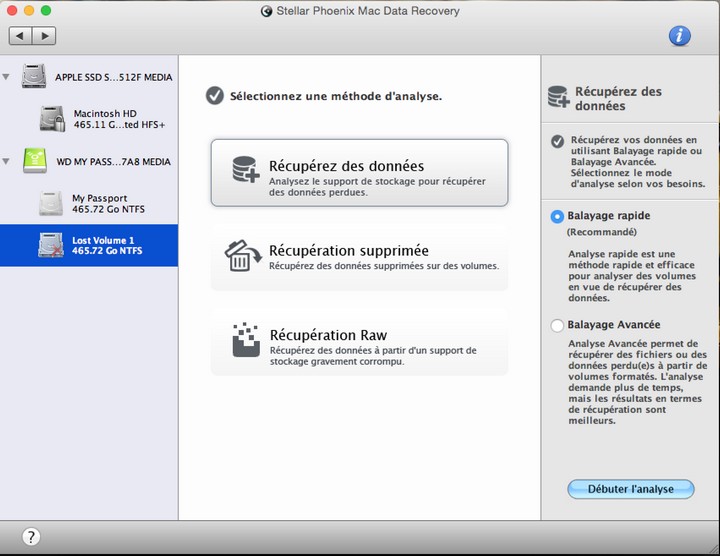Choose the Récupérez des données method
720x556 pixels.
tap(360, 173)
